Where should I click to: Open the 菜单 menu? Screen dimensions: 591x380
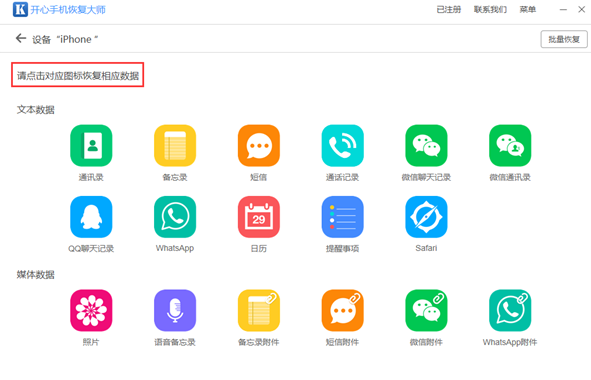click(x=528, y=9)
